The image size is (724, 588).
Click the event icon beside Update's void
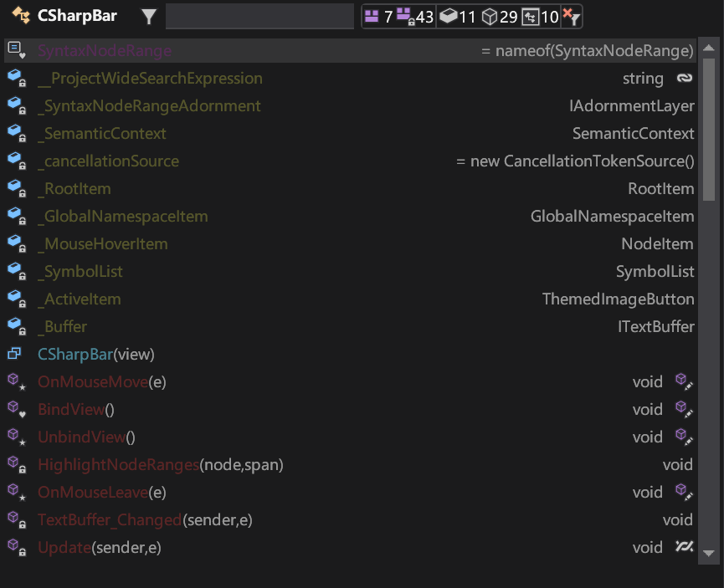[684, 546]
